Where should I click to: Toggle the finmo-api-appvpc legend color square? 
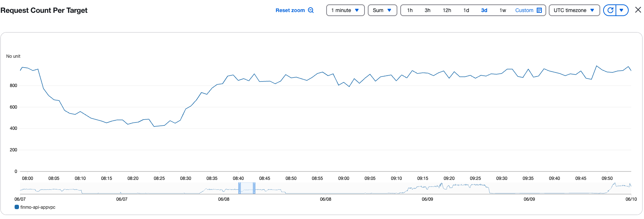click(x=17, y=207)
